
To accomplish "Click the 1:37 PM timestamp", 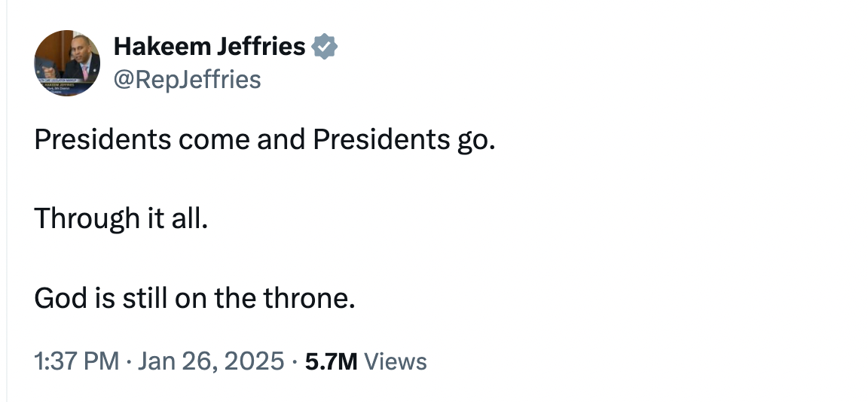I will [77, 361].
